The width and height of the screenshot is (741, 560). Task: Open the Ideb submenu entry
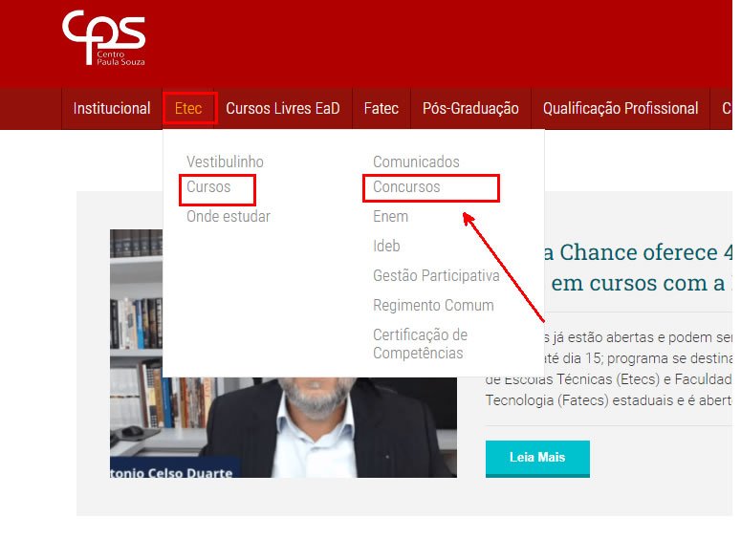click(x=386, y=246)
